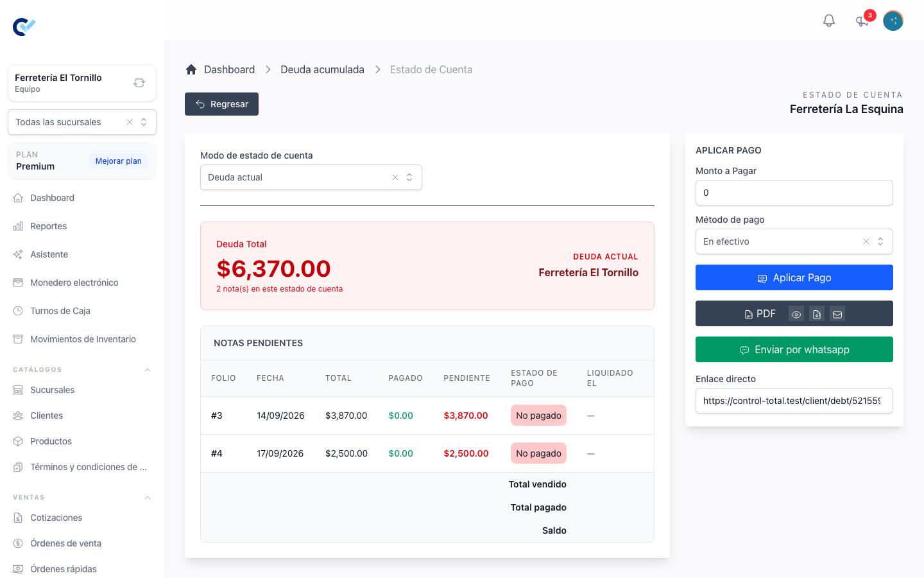Viewport: 924px width, 578px height.
Task: Open the user avatar menu
Action: click(x=893, y=21)
